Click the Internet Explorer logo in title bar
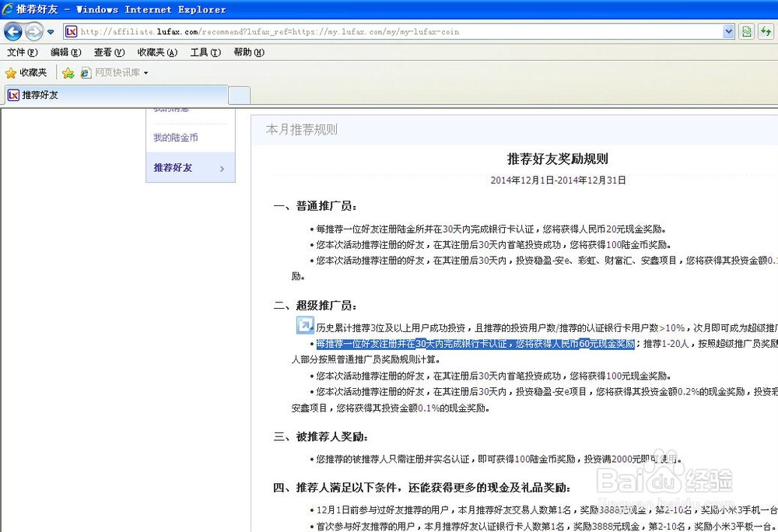Screen dimensions: 778x532 (x=8, y=9)
